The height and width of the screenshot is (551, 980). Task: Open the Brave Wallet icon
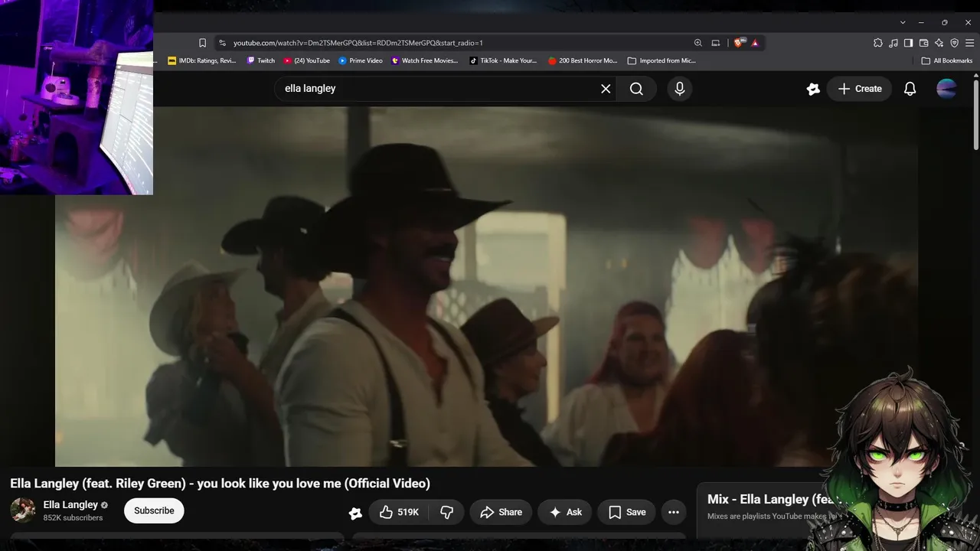(923, 43)
